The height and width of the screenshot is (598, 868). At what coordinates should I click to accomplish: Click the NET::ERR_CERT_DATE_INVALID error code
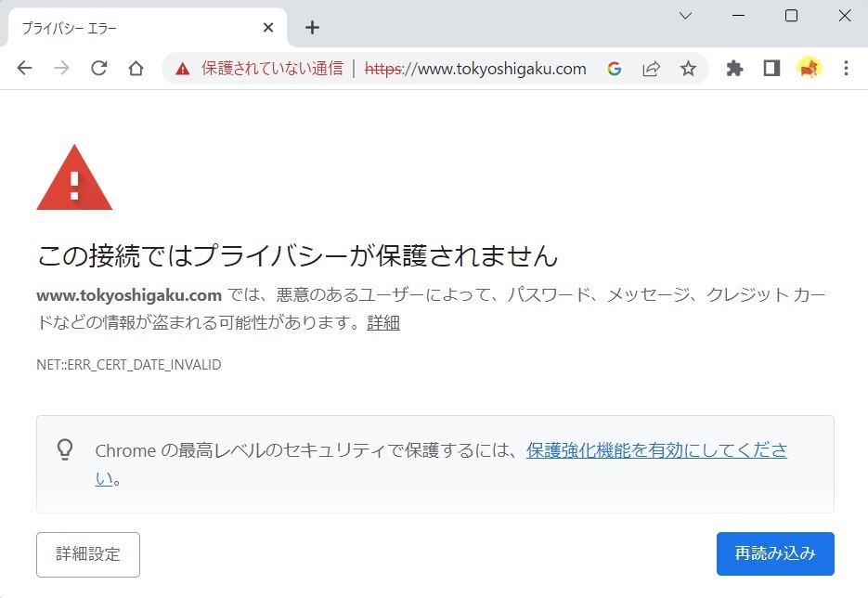pyautogui.click(x=129, y=365)
